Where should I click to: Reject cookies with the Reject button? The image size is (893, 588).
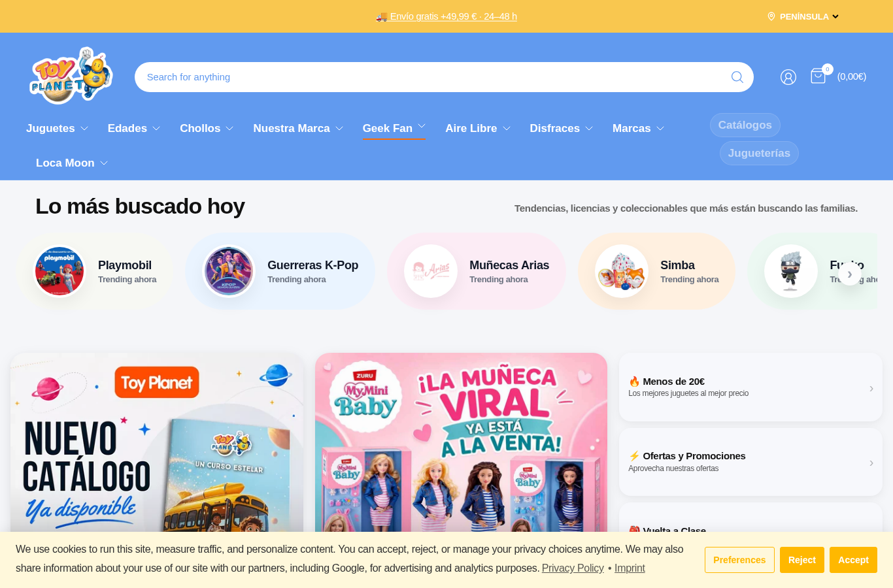pos(802,560)
